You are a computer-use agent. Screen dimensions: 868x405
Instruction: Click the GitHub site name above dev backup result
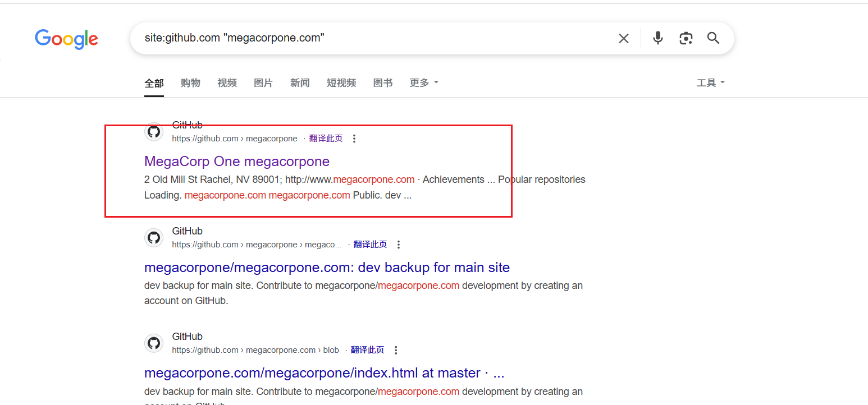187,231
